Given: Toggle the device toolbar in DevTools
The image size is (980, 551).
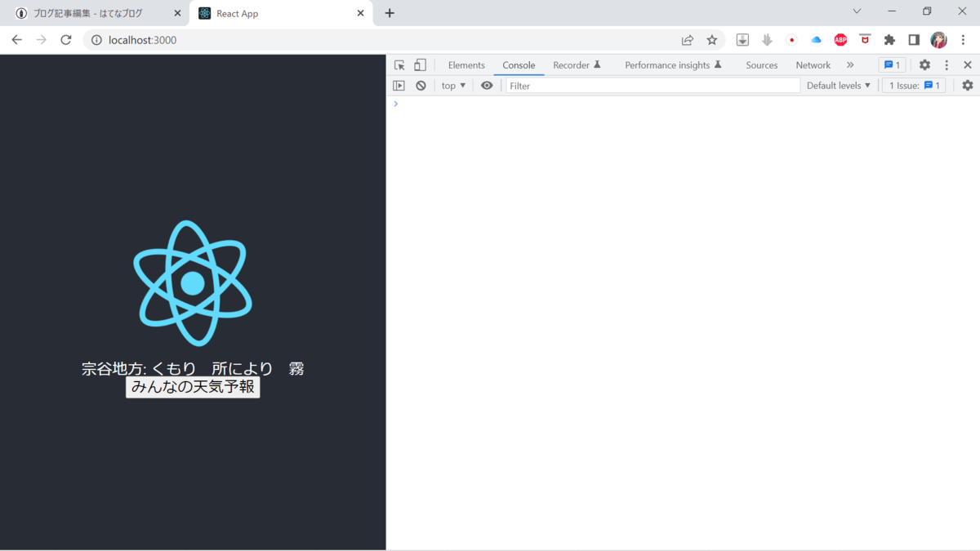Looking at the screenshot, I should (x=420, y=65).
